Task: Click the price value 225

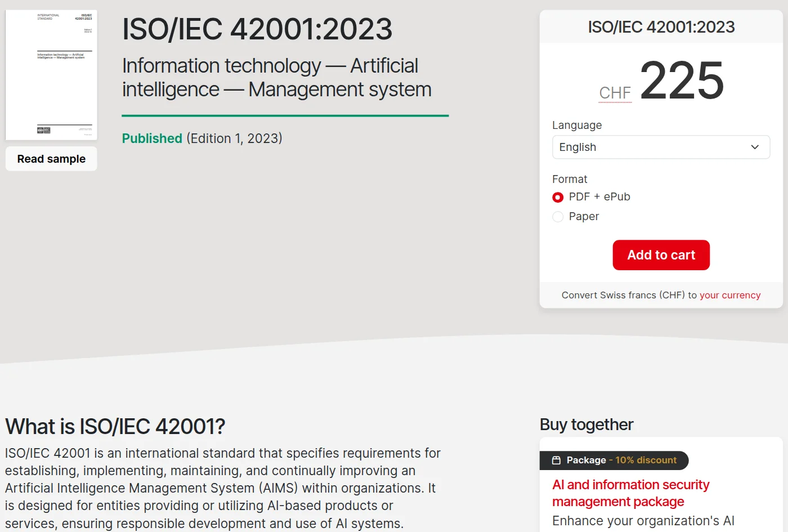Action: 682,80
